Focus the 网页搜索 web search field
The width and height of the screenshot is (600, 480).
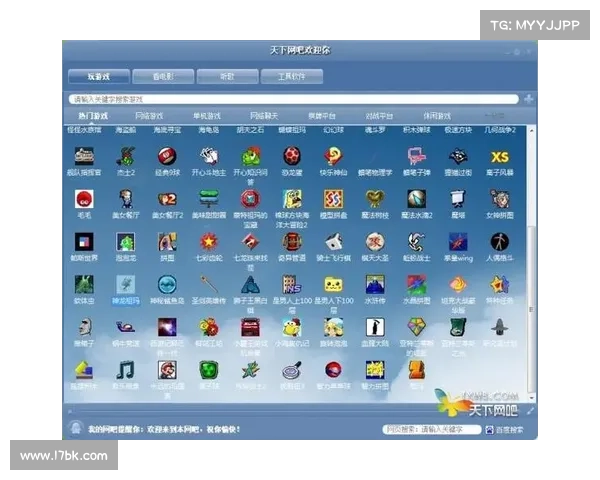click(x=432, y=429)
